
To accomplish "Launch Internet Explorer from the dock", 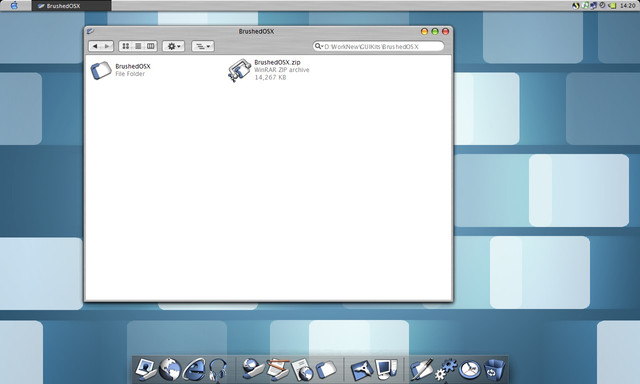I will (194, 369).
